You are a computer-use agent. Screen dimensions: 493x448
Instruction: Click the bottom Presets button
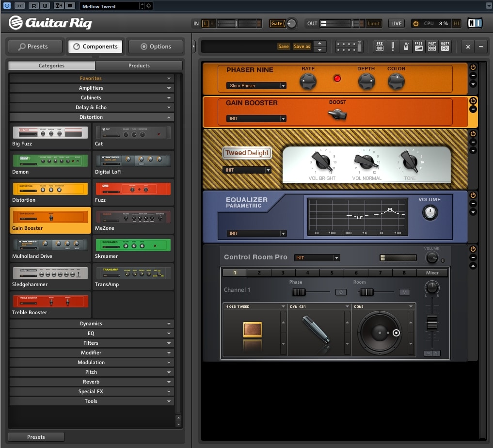[x=36, y=437]
